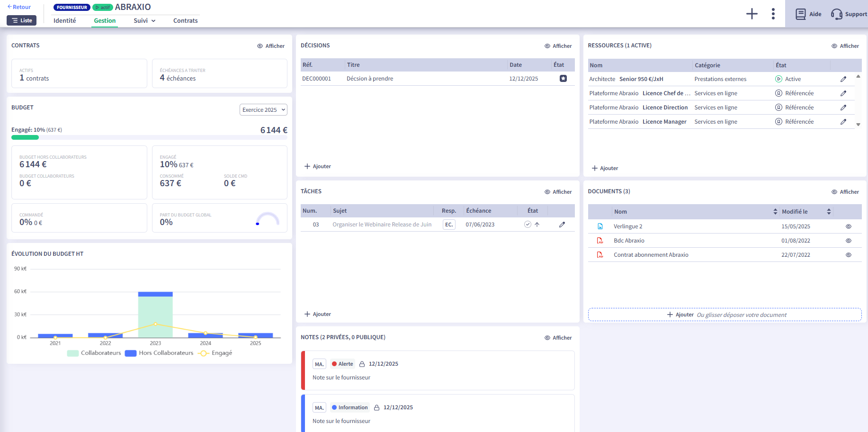
Task: View Contrat abonnement Abraxio via eye icon
Action: pos(848,255)
